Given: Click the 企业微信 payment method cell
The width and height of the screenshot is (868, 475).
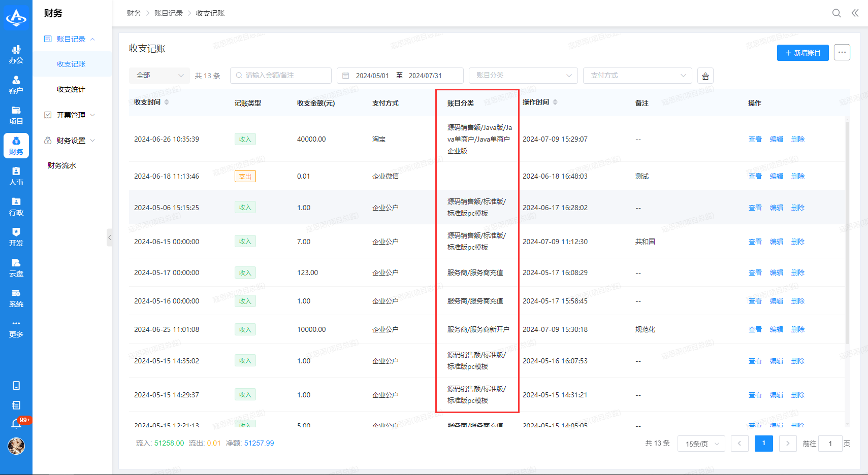Looking at the screenshot, I should pyautogui.click(x=385, y=176).
